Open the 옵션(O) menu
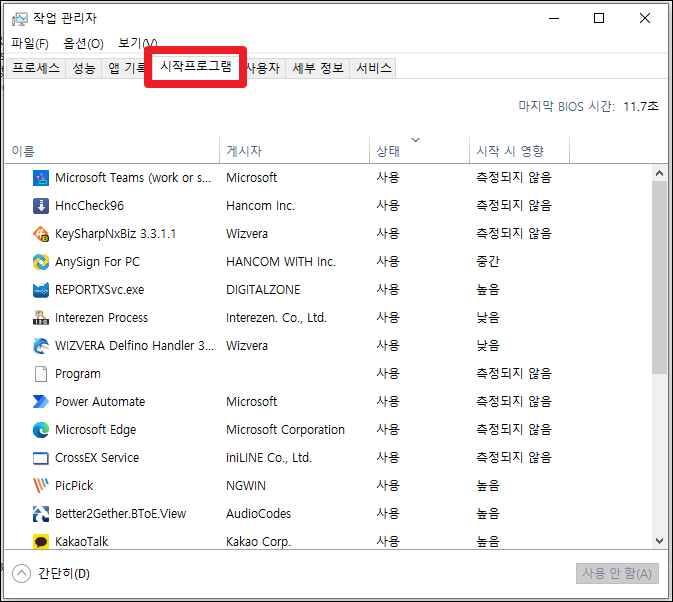Viewport: 673px width, 602px height. [x=83, y=43]
